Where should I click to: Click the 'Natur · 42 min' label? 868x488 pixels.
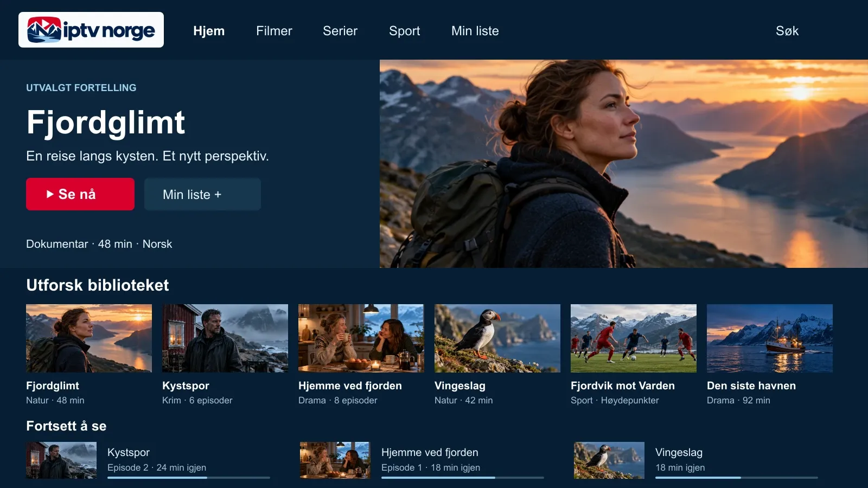464,400
